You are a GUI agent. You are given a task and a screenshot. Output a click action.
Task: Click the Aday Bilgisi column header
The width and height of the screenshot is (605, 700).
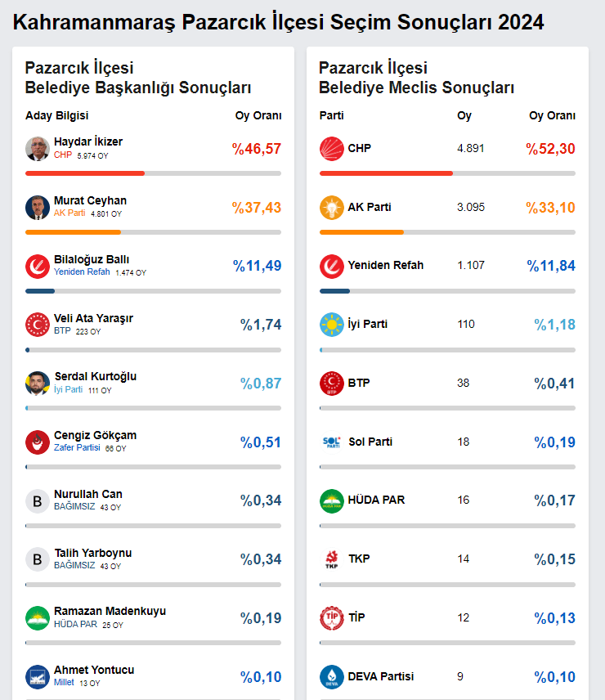click(x=57, y=115)
